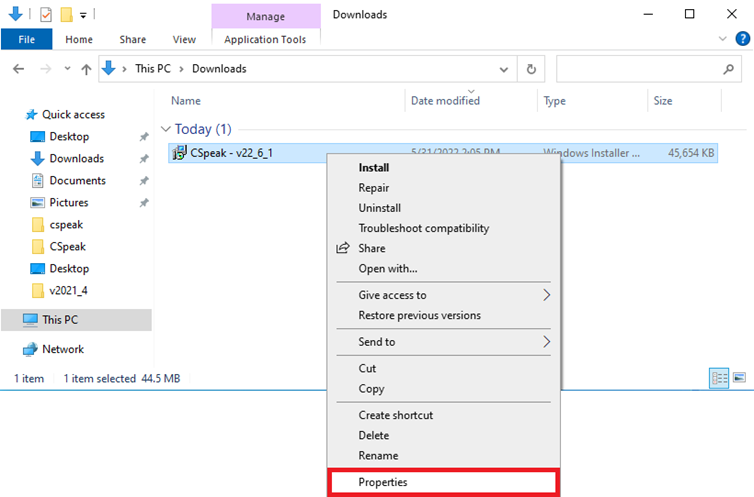Screen dimensions: 754x497
Task: Expand the Send to submenu
Action: pos(546,342)
